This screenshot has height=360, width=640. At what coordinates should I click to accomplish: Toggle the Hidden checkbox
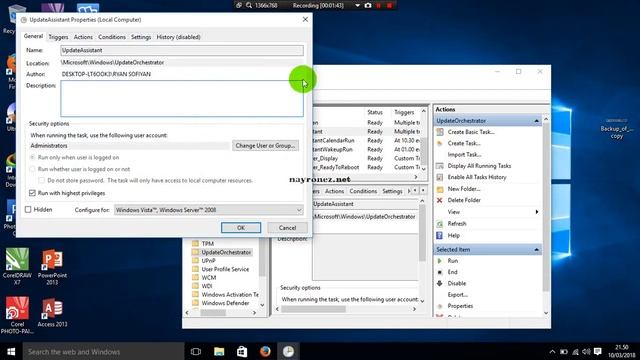28,209
